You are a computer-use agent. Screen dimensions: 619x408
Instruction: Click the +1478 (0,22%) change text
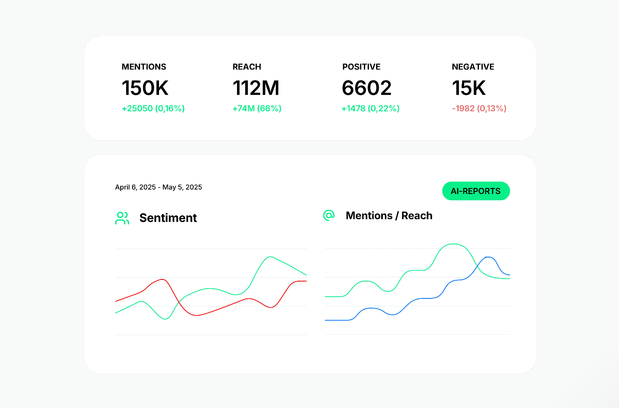pos(371,108)
